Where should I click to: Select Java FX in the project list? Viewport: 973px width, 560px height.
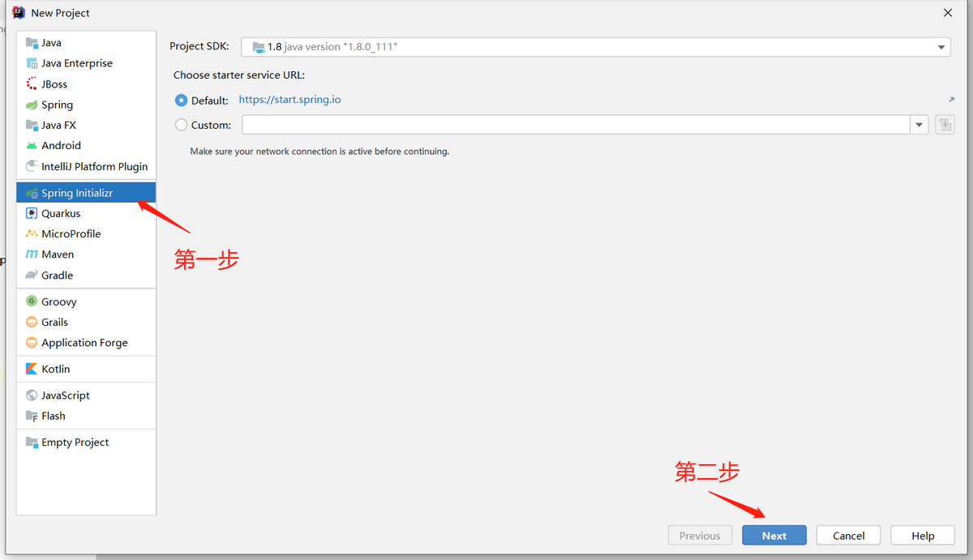click(x=86, y=126)
